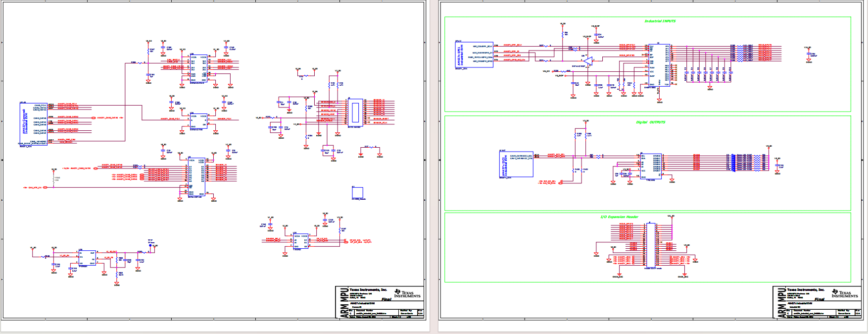Click the small OV2659 module box
The height and width of the screenshot is (334, 868).
click(x=357, y=193)
